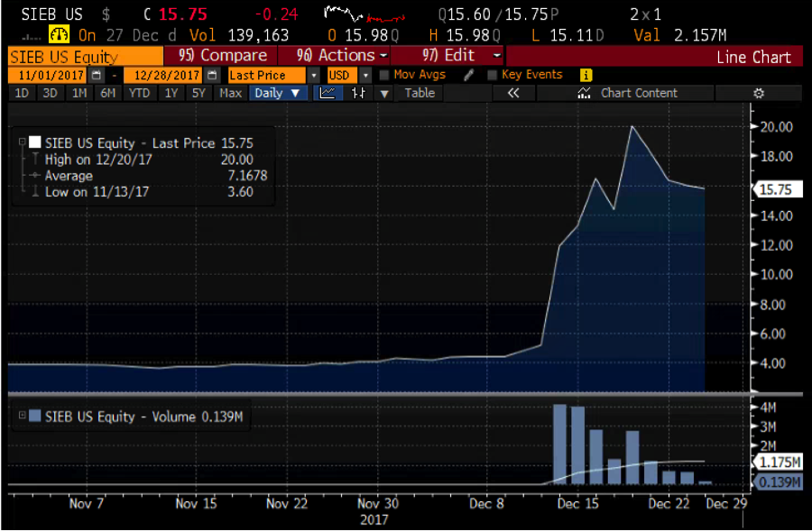Enable the Key Events checkbox
Viewport: 812px width, 531px height.
(493, 75)
